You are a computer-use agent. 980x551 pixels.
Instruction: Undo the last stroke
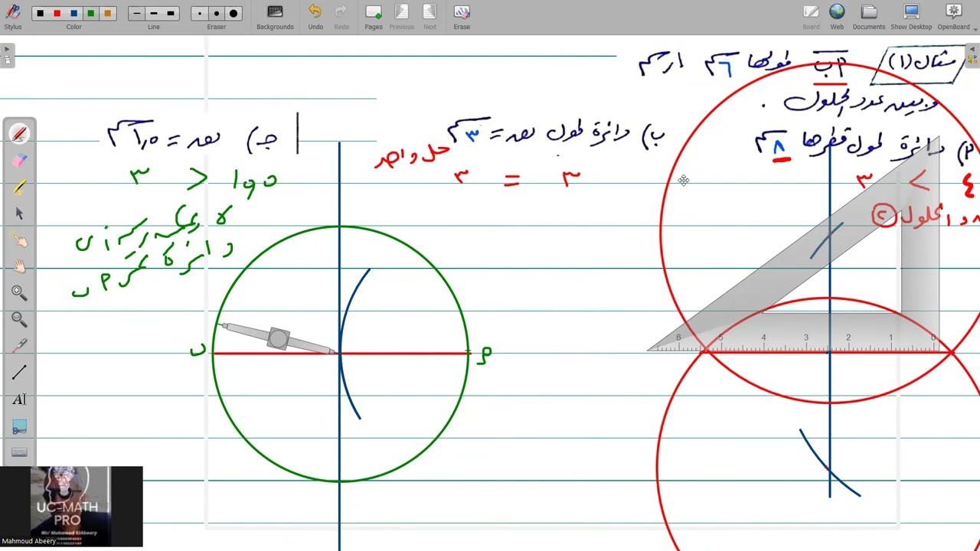(315, 17)
